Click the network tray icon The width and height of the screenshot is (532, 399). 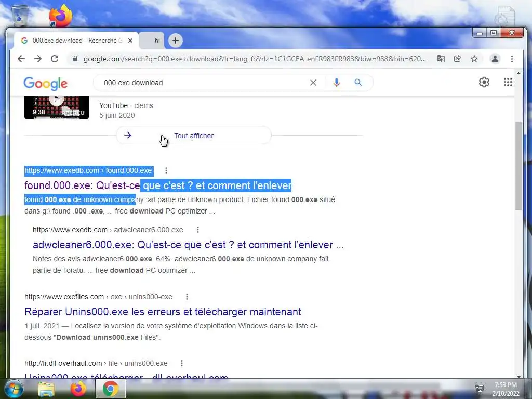point(480,388)
